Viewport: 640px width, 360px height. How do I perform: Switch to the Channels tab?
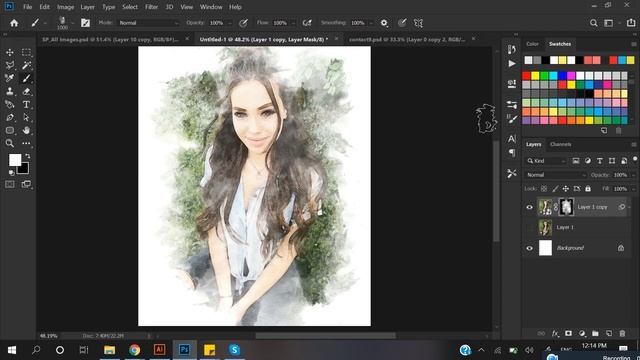tap(560, 144)
